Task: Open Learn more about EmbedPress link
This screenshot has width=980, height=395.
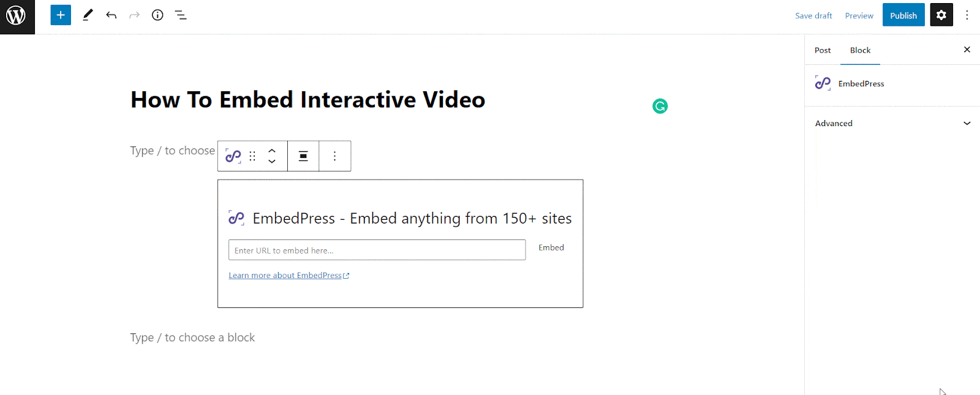Action: coord(289,276)
